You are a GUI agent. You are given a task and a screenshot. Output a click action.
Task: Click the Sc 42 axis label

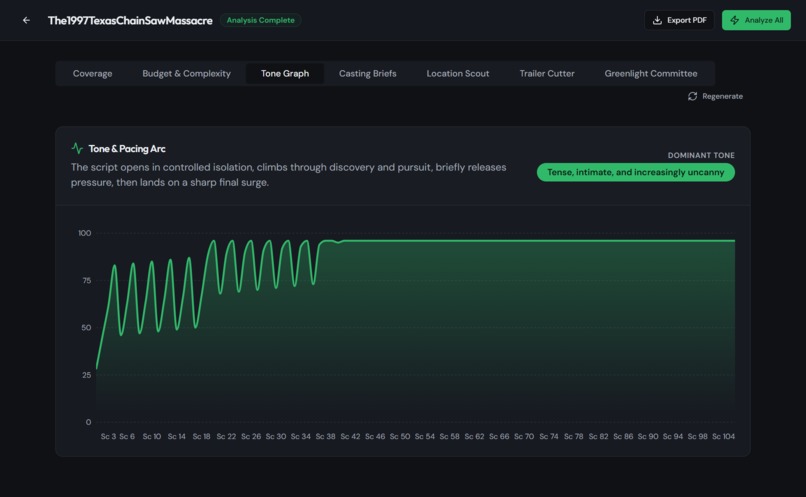tap(350, 436)
